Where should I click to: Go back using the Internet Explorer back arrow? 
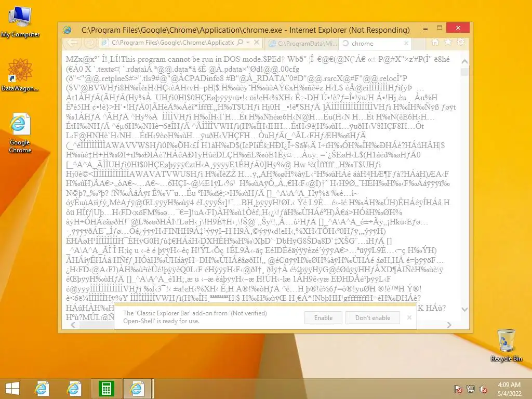click(x=72, y=43)
